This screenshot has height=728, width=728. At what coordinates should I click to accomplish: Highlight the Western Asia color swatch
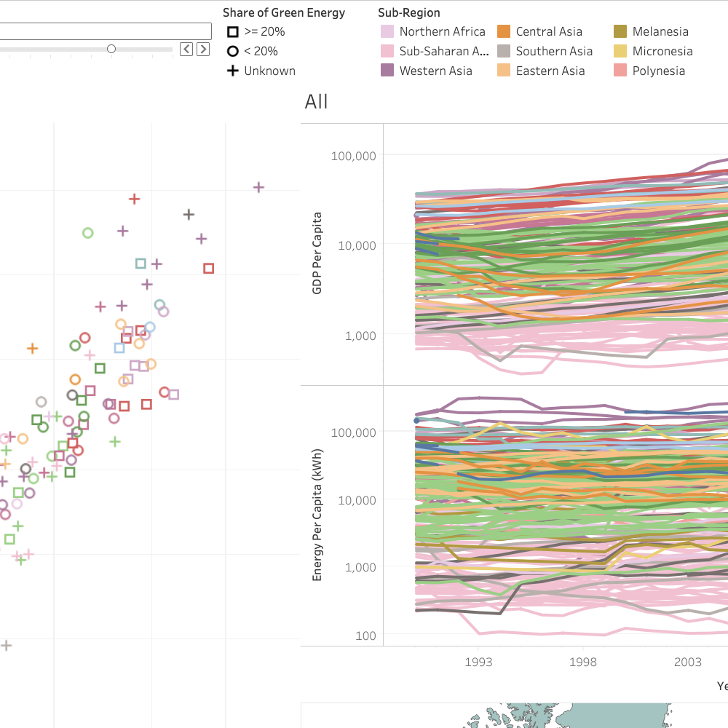[387, 71]
